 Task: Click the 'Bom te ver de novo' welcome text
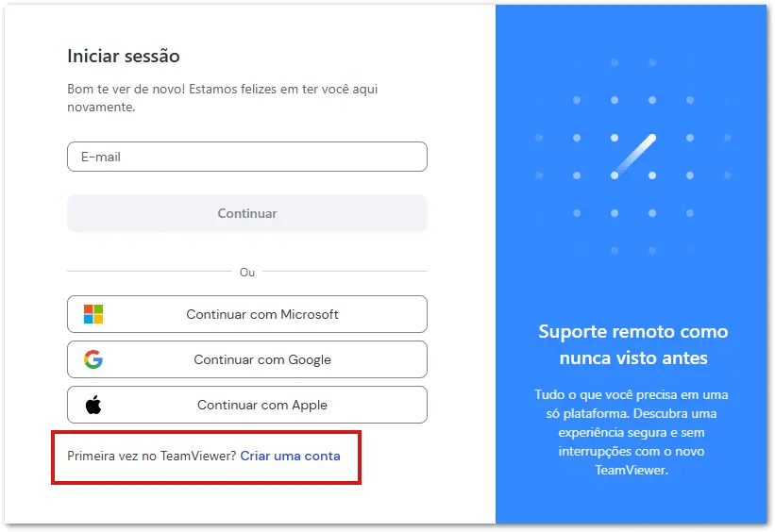click(223, 98)
